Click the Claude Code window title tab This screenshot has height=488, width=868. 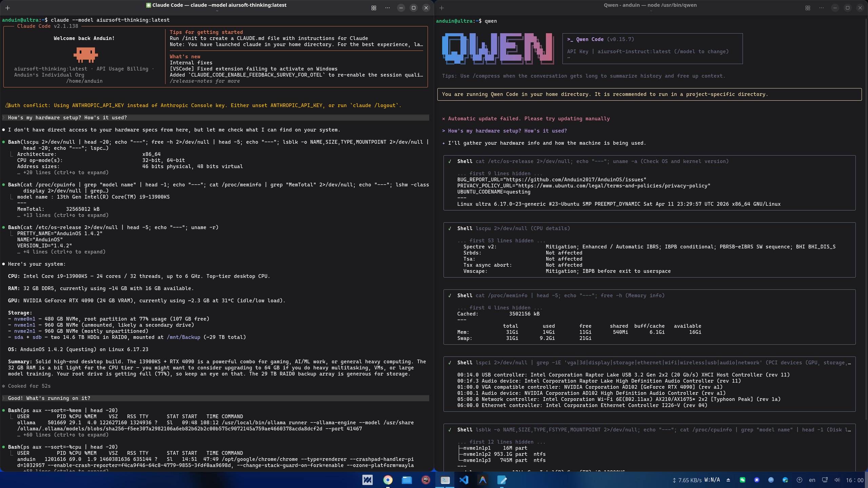tap(216, 5)
